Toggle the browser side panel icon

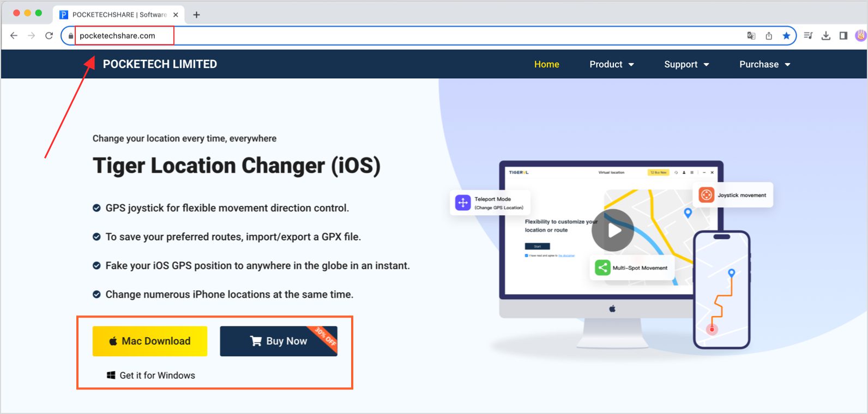coord(843,35)
